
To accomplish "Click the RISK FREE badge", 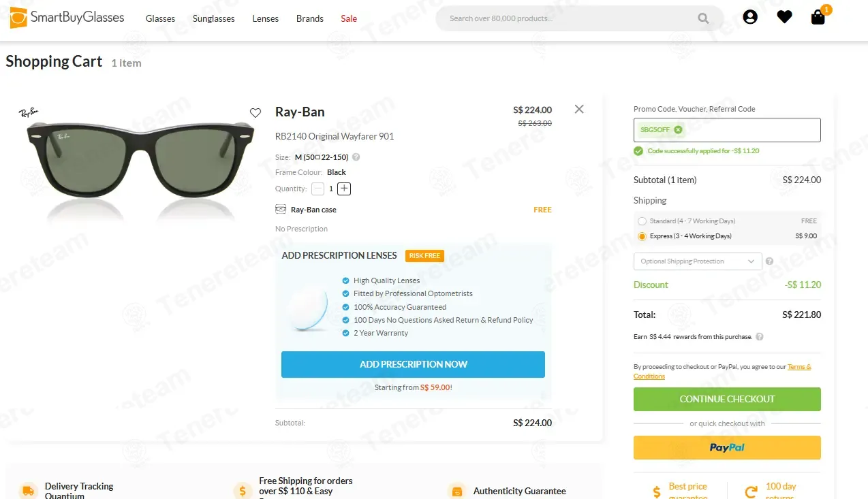I will [424, 256].
